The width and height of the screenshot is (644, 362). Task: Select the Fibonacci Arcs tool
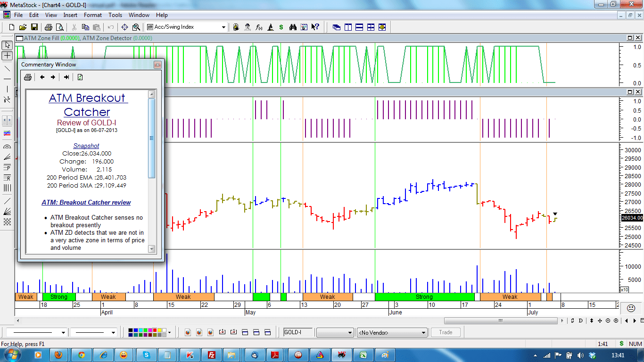click(x=7, y=147)
